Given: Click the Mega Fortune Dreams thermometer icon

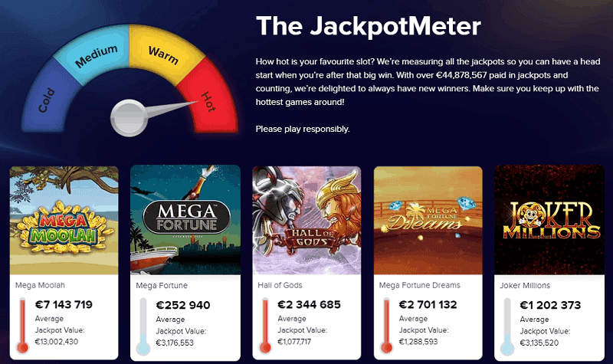Looking at the screenshot, I should pyautogui.click(x=385, y=326).
